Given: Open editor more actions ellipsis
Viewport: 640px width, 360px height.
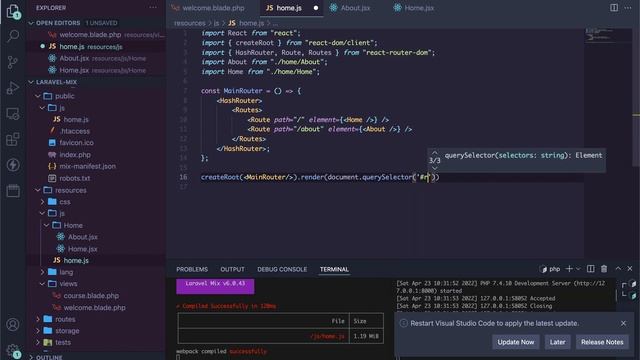Looking at the screenshot, I should (628, 8).
